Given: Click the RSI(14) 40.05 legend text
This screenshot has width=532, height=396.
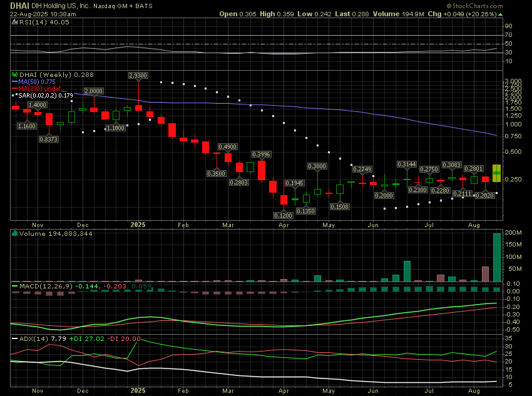Looking at the screenshot, I should [44, 23].
